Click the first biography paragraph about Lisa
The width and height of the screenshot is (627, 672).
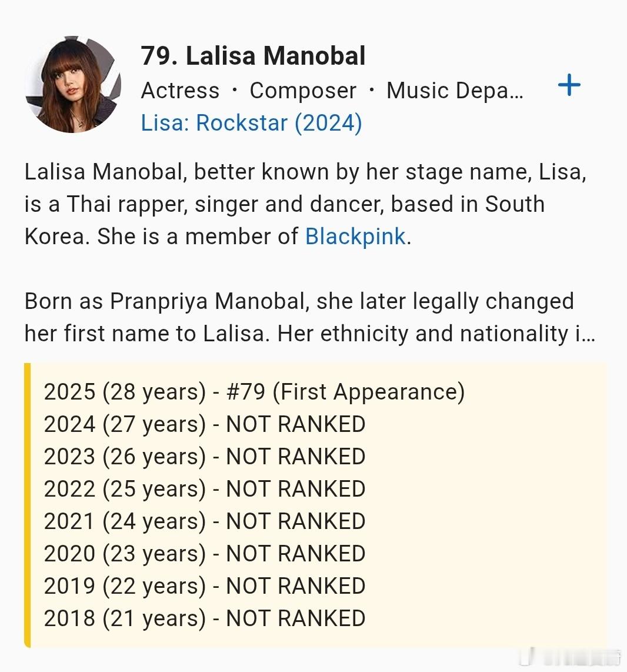(x=305, y=204)
